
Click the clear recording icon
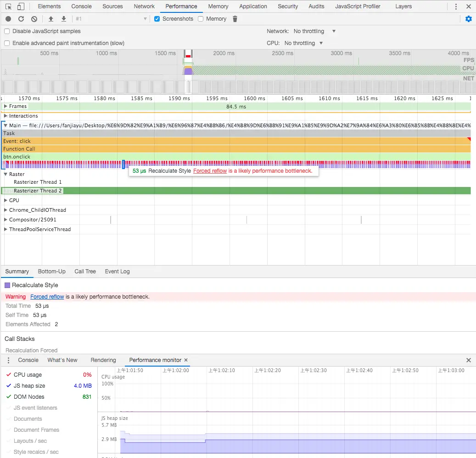point(34,19)
